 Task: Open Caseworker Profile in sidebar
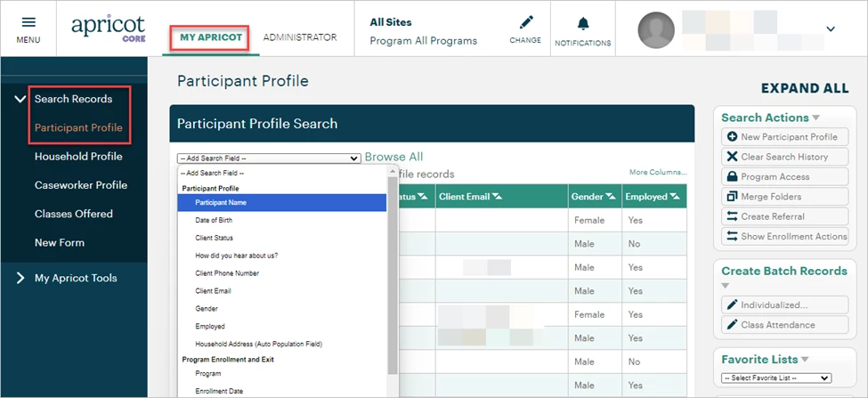81,185
